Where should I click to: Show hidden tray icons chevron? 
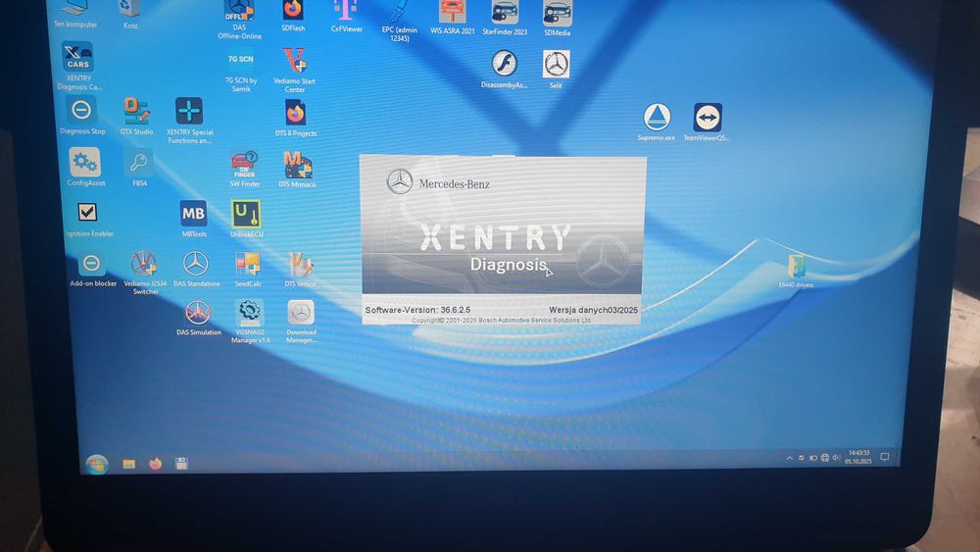[x=789, y=458]
